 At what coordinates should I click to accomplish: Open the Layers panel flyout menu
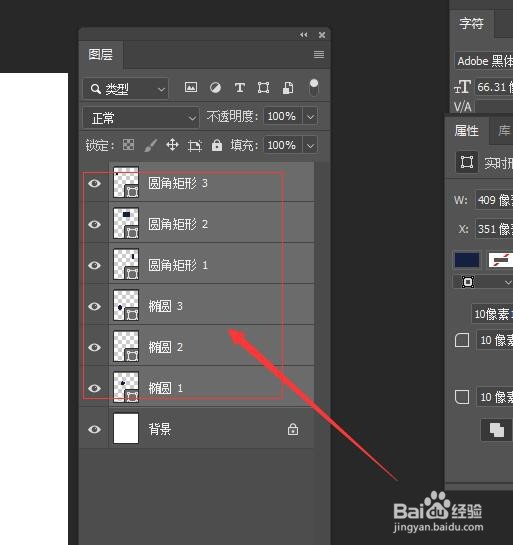click(319, 54)
